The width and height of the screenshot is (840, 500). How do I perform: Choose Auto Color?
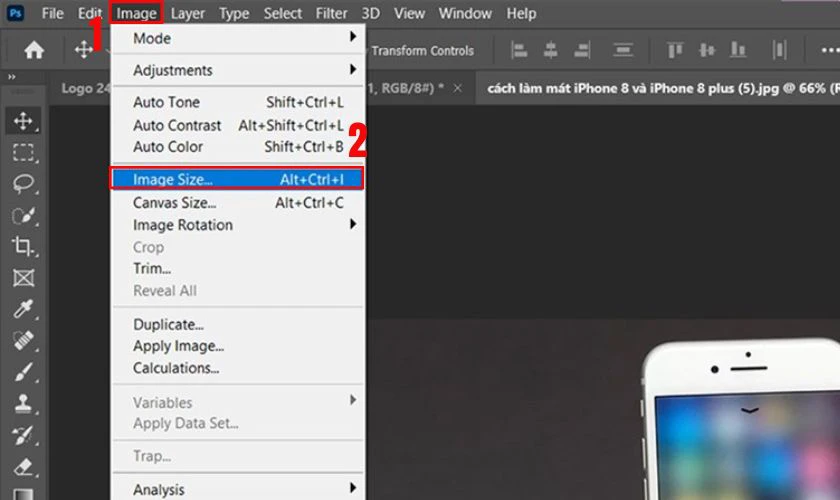tap(237, 146)
